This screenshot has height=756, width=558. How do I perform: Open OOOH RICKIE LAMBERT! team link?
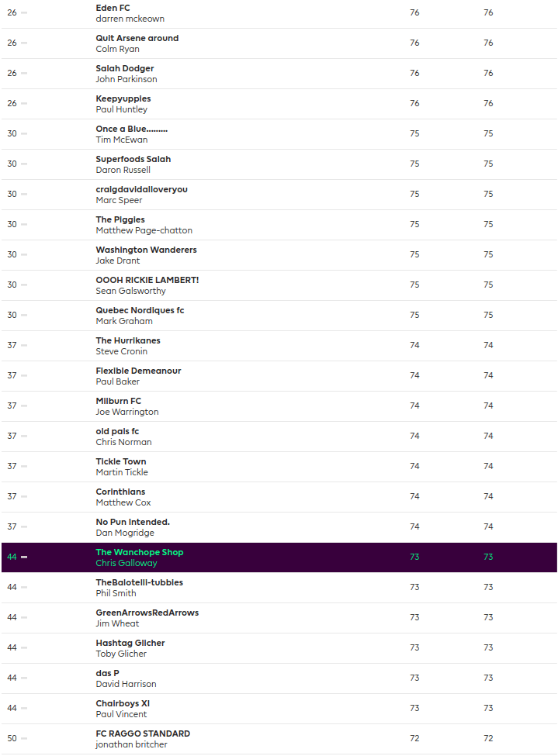[x=147, y=280]
